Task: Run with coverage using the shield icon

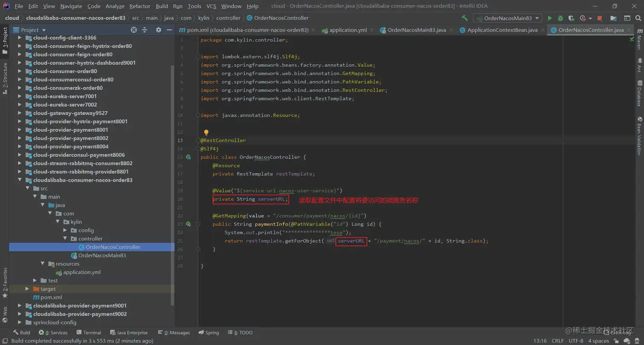Action: pyautogui.click(x=571, y=18)
